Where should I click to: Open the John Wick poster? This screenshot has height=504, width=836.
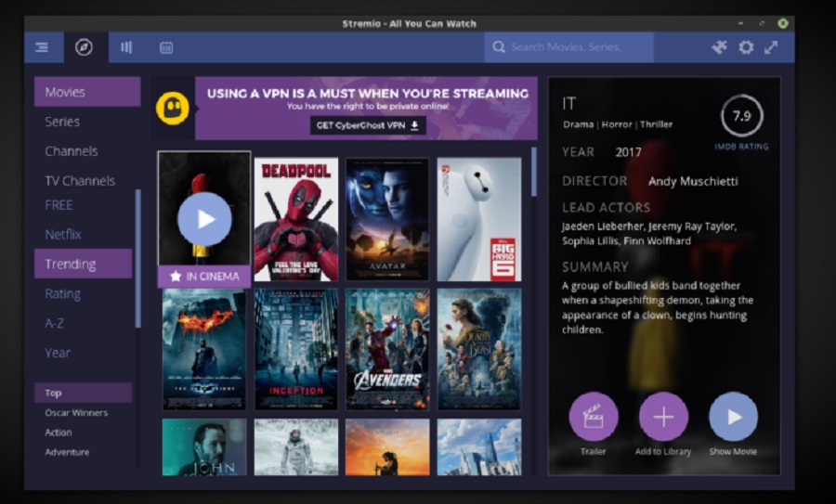point(204,447)
